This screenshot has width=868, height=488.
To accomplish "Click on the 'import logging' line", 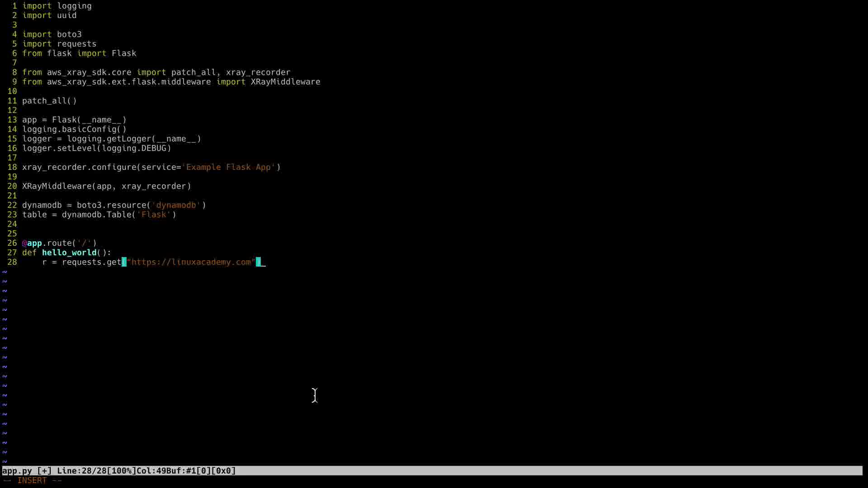I will coord(57,6).
